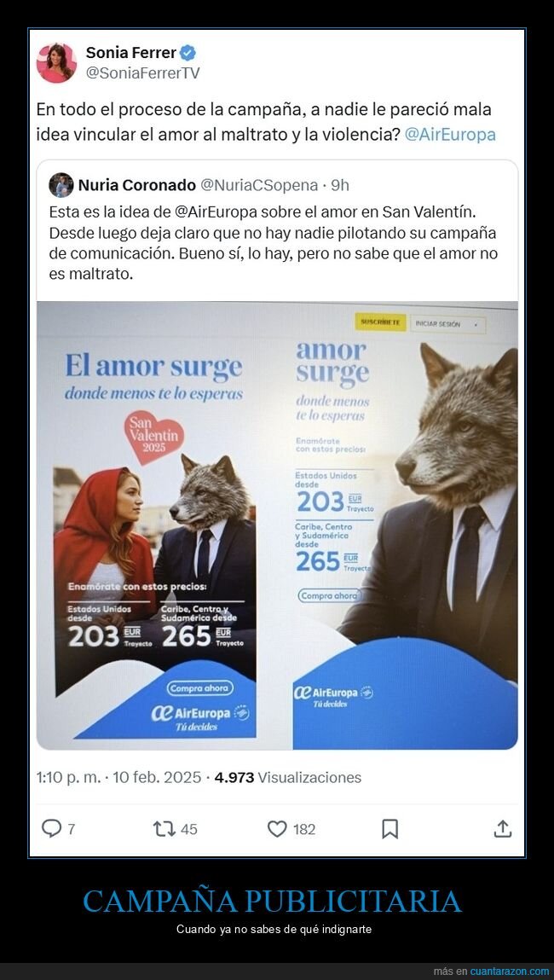Viewport: 554px width, 980px height.
Task: Click the retweet arrows icon
Action: click(164, 829)
